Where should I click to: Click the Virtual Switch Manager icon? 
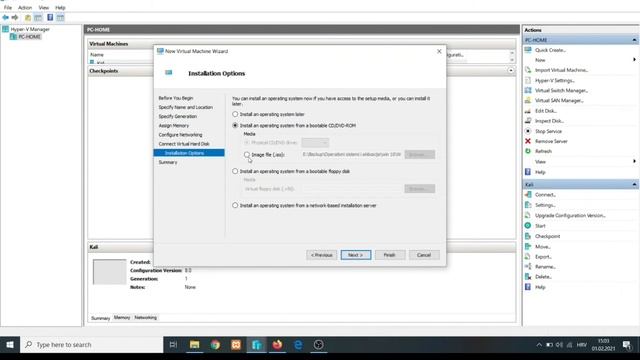coord(528,90)
